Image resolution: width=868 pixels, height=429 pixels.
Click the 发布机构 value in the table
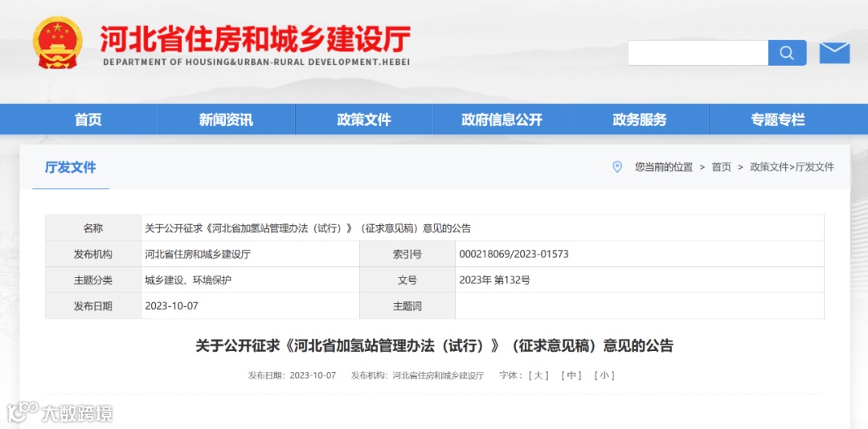(x=198, y=255)
